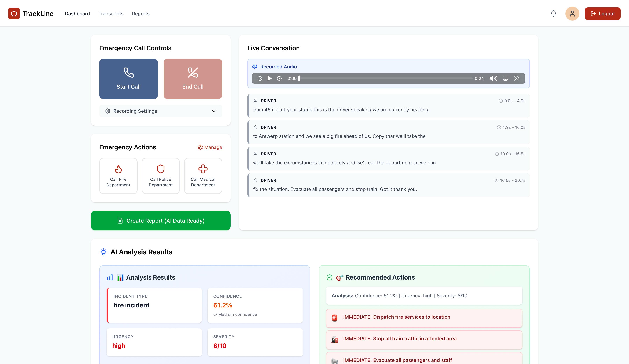Rewind audio 15 seconds
Screen dimensions: 629x364
260,78
